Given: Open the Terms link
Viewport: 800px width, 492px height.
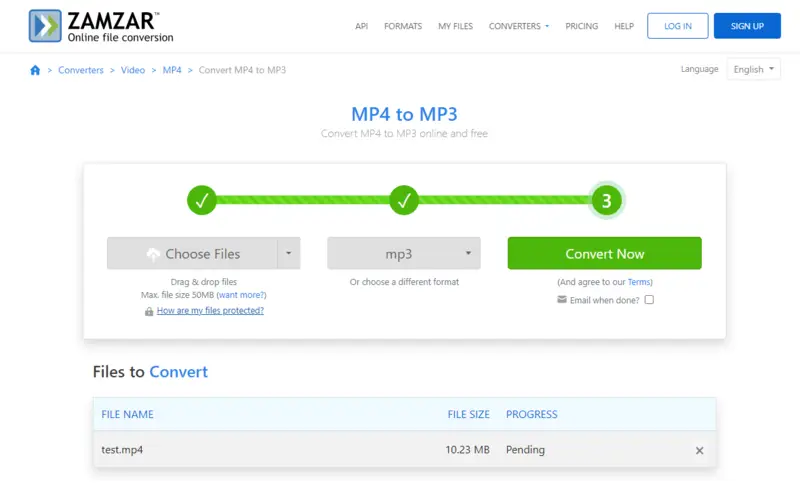Looking at the screenshot, I should coord(639,282).
